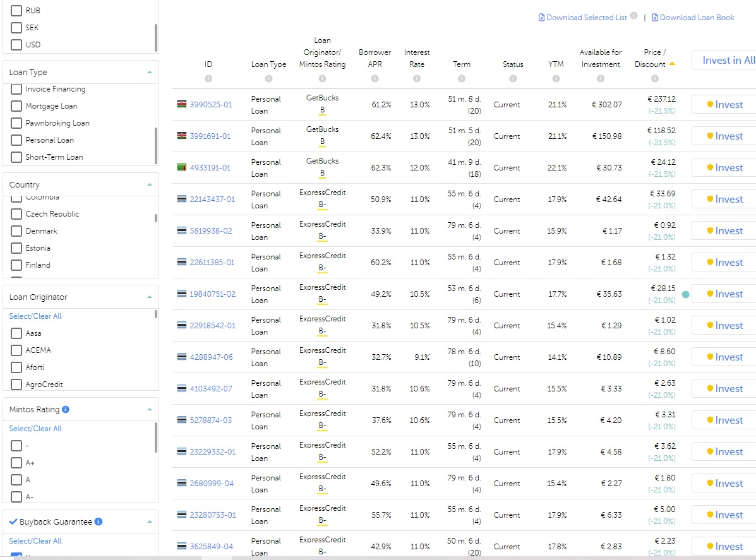This screenshot has height=560, width=756.
Task: Click country flag for loan 4933191-01
Action: coord(182,167)
